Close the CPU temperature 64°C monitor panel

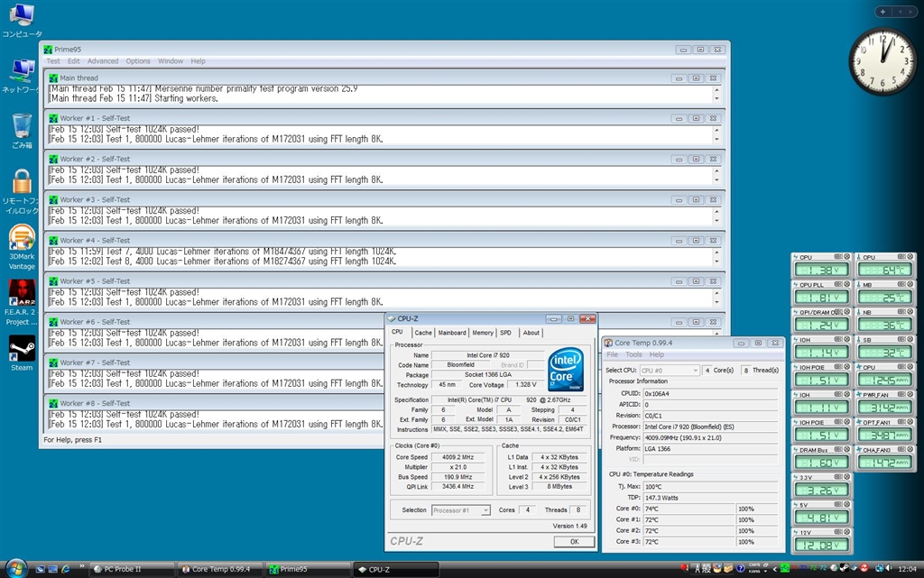tap(910, 257)
